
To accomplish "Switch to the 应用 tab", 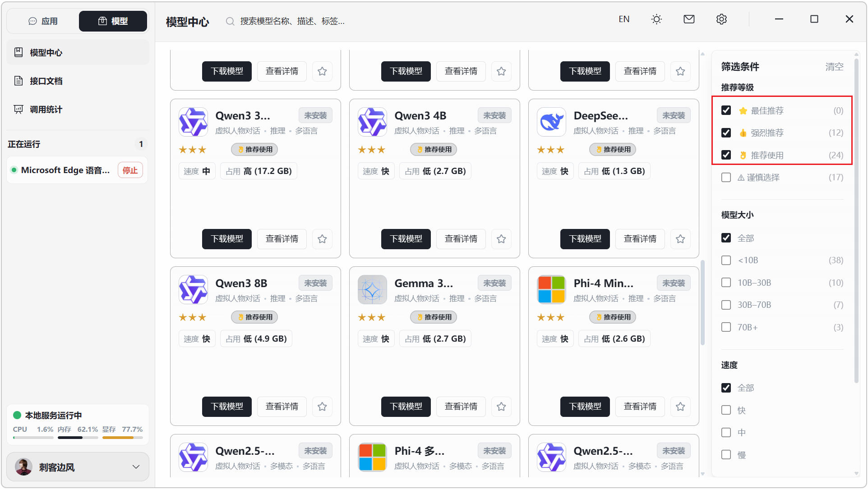I will tap(43, 21).
